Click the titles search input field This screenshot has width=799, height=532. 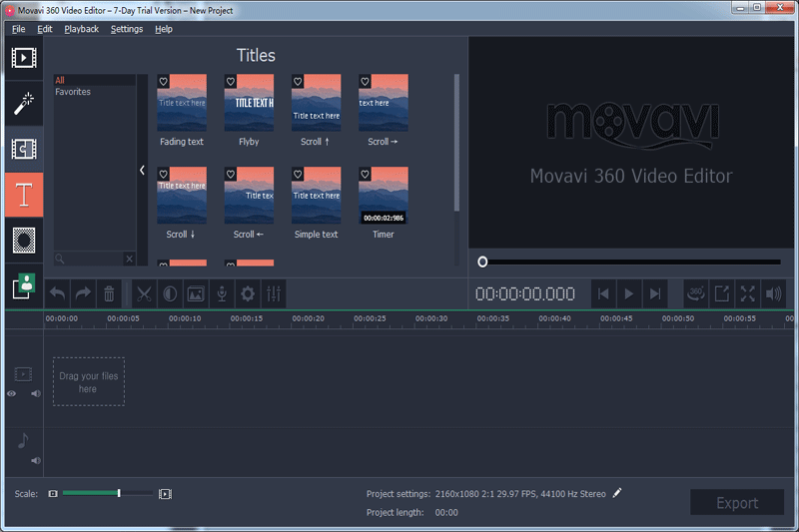click(89, 259)
